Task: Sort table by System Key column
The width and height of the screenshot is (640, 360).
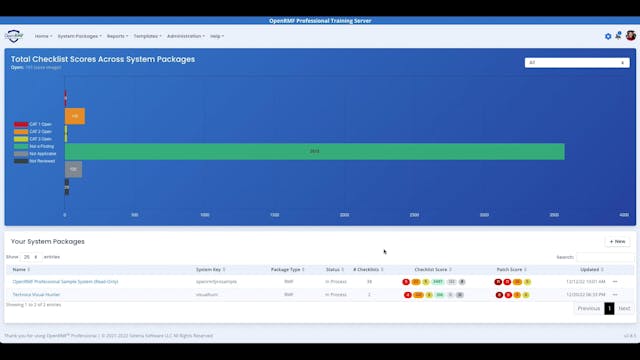Action: point(211,269)
